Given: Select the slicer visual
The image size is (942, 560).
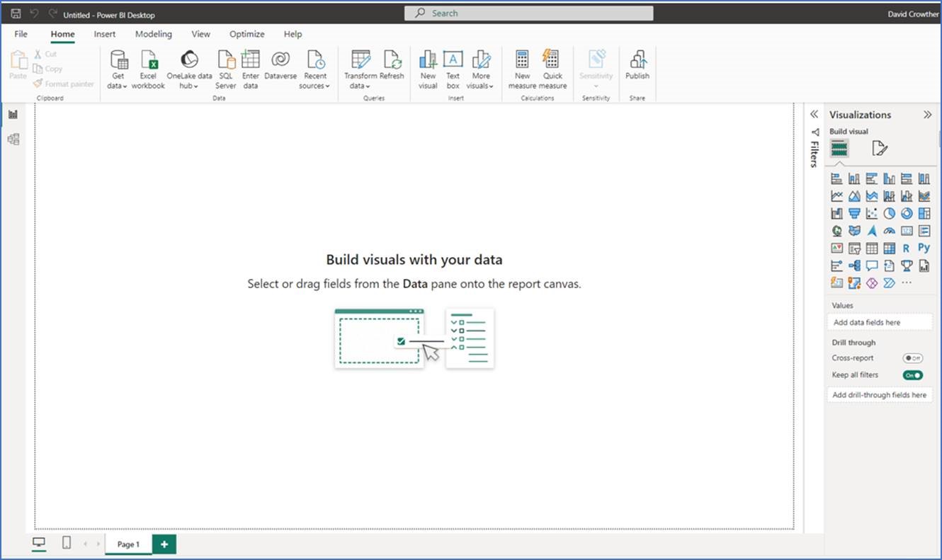Looking at the screenshot, I should [854, 248].
